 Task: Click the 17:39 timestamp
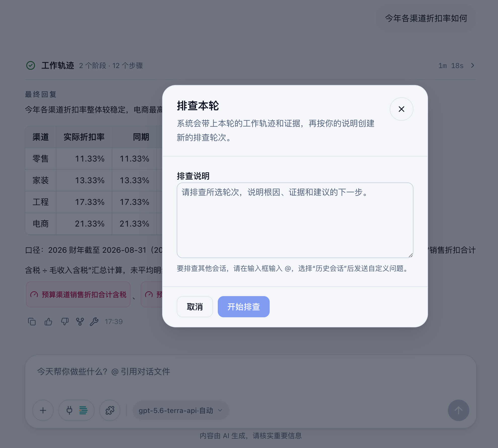(114, 322)
